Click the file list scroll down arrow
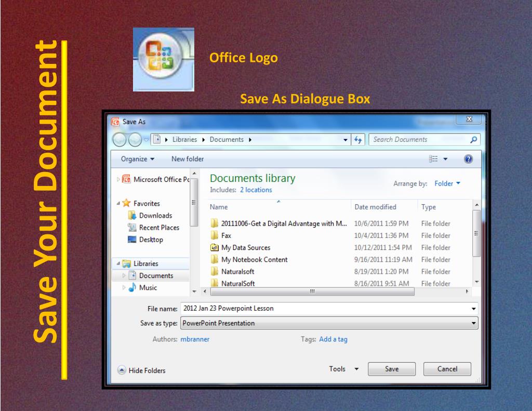532x411 pixels. [x=476, y=282]
